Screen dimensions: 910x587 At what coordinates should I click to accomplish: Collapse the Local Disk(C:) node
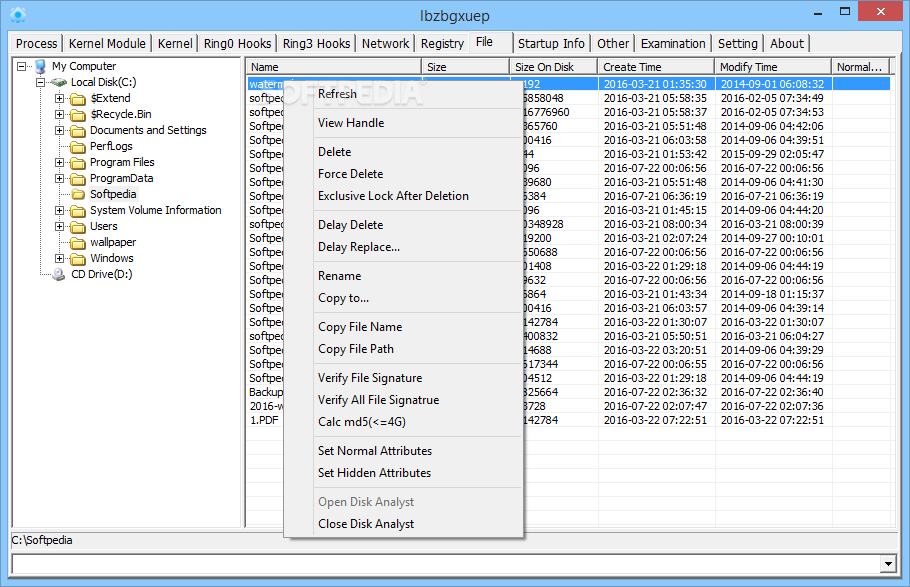[41, 82]
